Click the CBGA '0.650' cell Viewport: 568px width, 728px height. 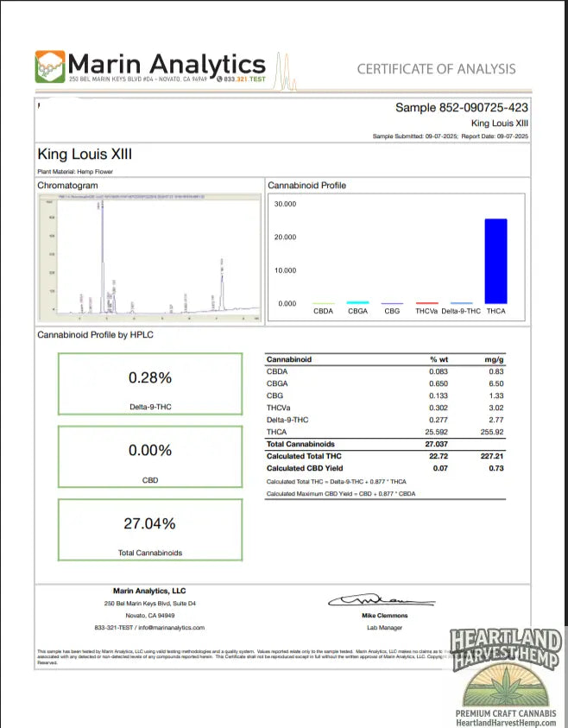coord(439,383)
